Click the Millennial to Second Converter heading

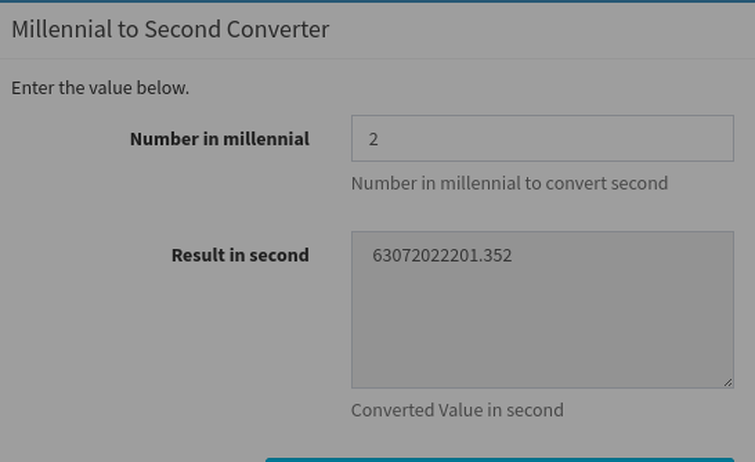pos(170,29)
